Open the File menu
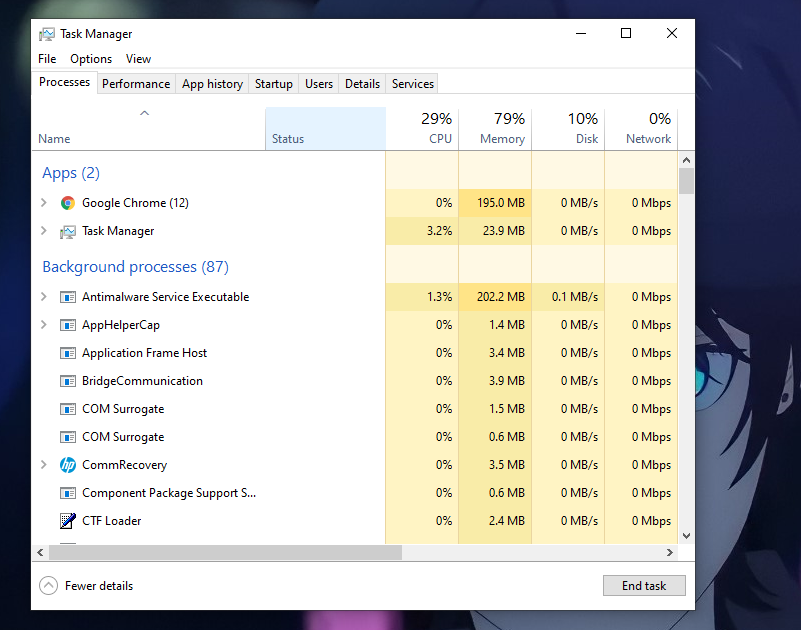 [x=47, y=59]
